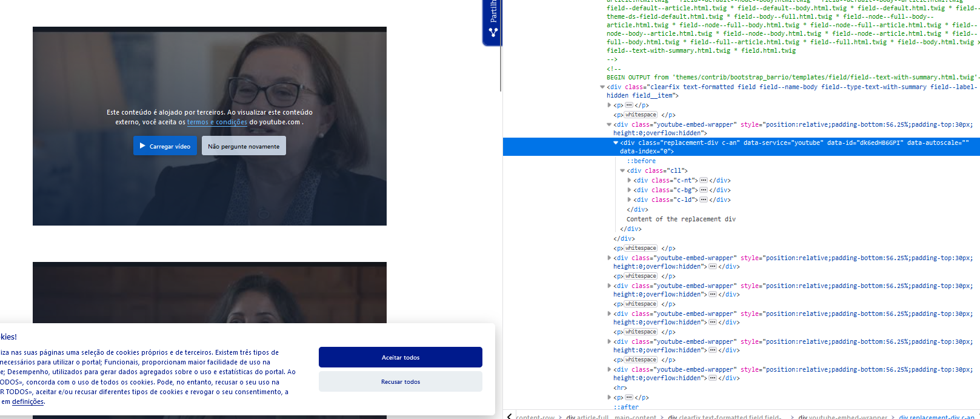Click ellipsis badge of c-bg div
Image resolution: width=980 pixels, height=419 pixels.
click(703, 190)
